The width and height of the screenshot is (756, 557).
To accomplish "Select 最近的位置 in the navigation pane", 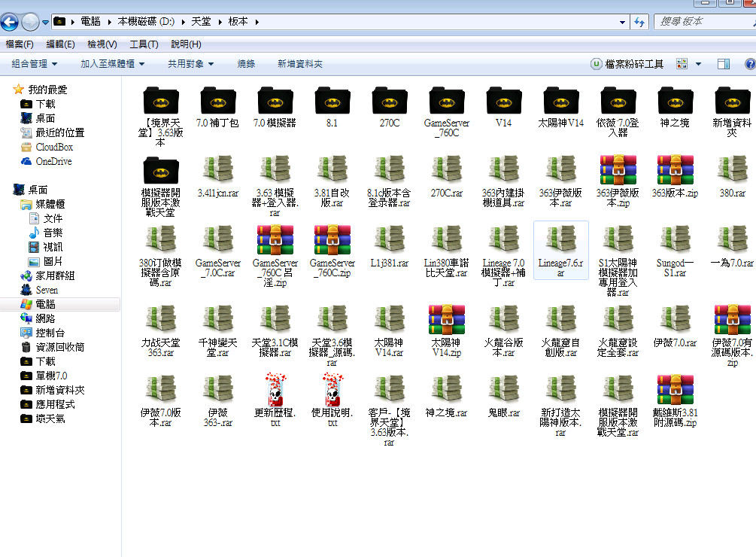I will pos(59,132).
